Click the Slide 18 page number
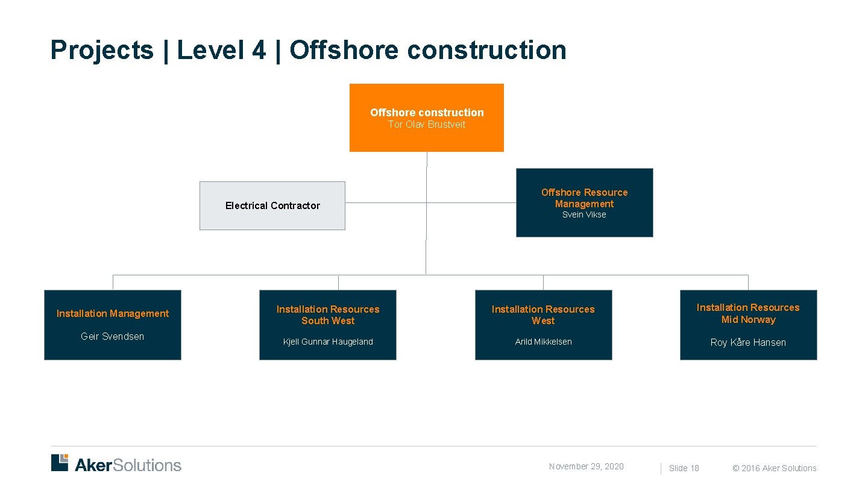The height and width of the screenshot is (488, 868). tap(684, 468)
